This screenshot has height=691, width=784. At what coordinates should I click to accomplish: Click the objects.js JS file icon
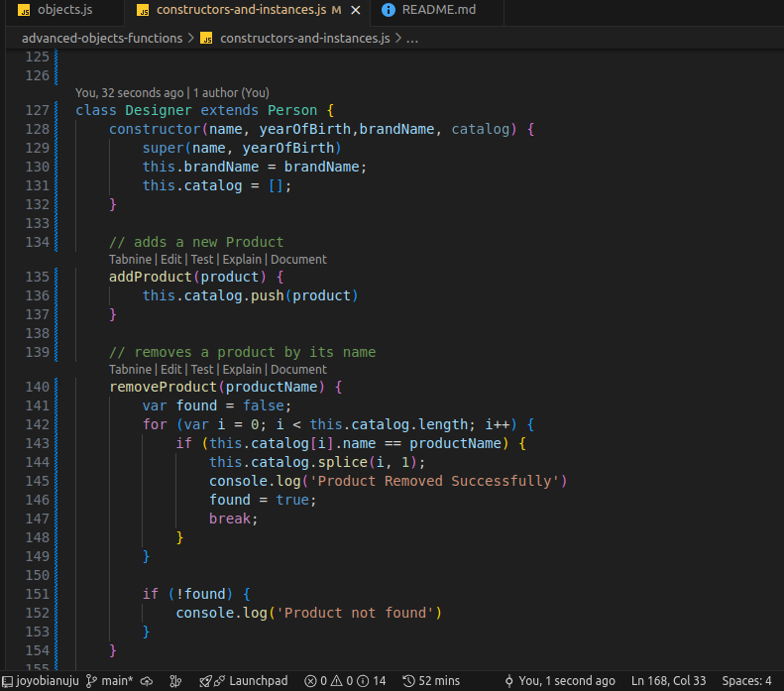[24, 11]
